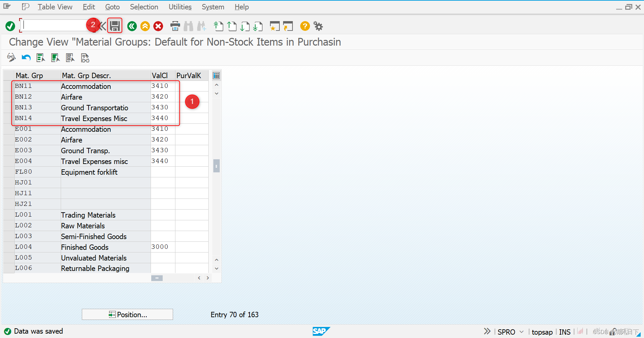Click the Deselect All icon
This screenshot has width=644, height=338.
(70, 58)
